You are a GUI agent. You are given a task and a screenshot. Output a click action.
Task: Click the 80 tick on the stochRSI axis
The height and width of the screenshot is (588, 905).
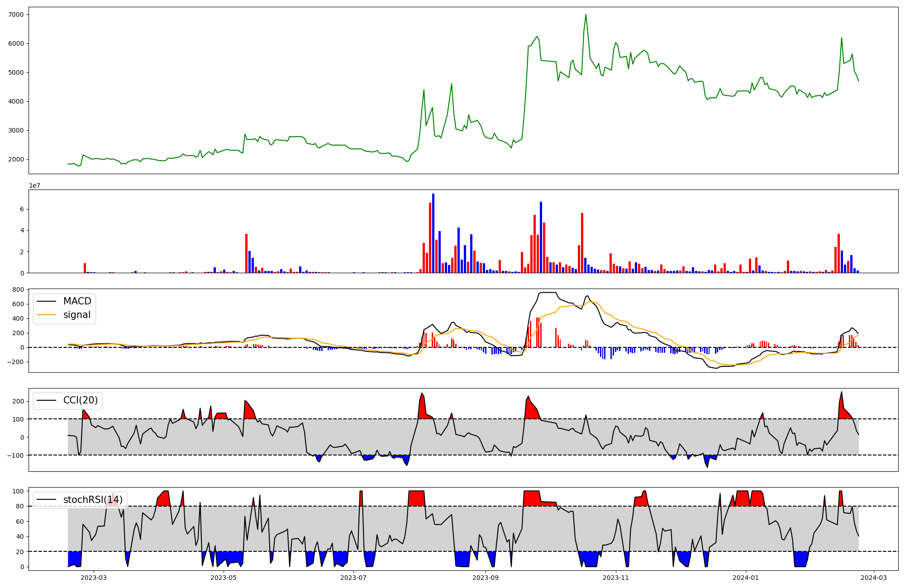[x=19, y=506]
